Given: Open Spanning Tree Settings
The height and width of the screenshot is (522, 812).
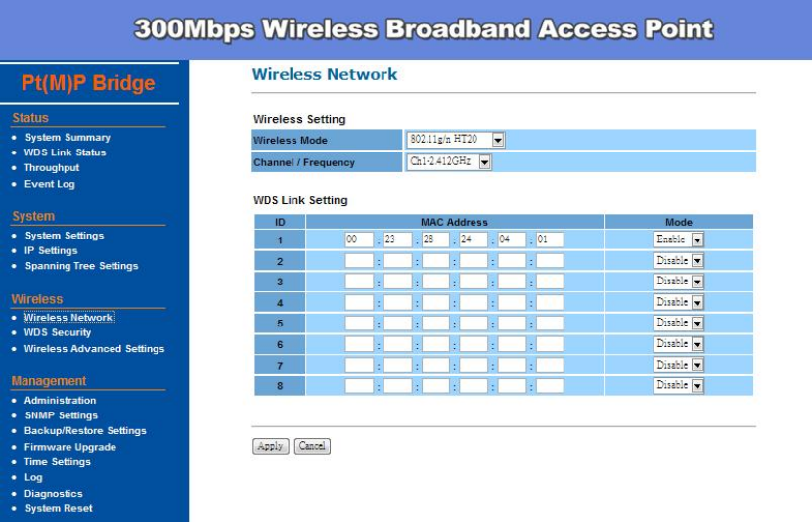Looking at the screenshot, I should (x=82, y=266).
